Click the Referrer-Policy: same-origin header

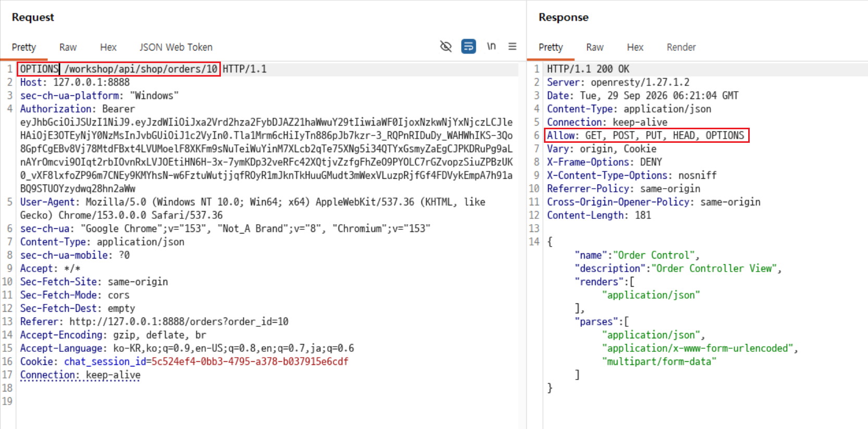(624, 189)
